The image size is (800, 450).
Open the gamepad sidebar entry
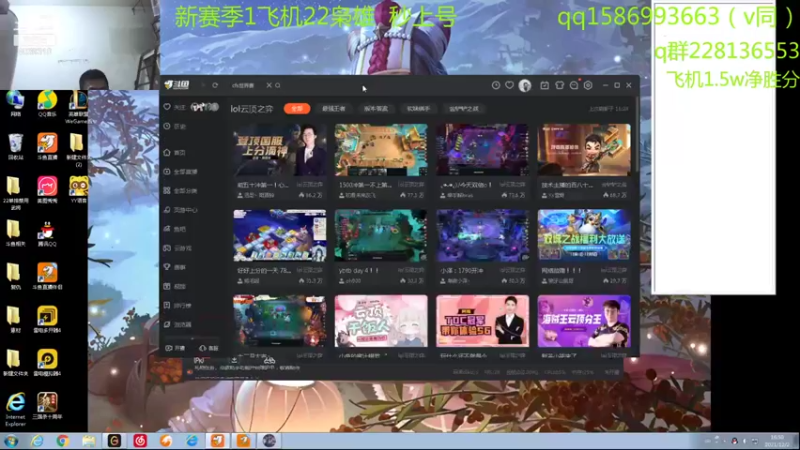(x=178, y=248)
